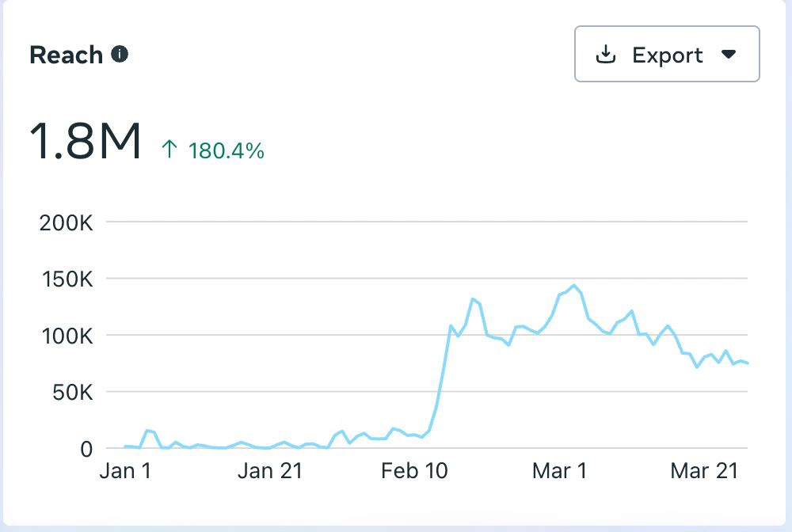Click the chart's highest peak near Mar 1

point(573,286)
